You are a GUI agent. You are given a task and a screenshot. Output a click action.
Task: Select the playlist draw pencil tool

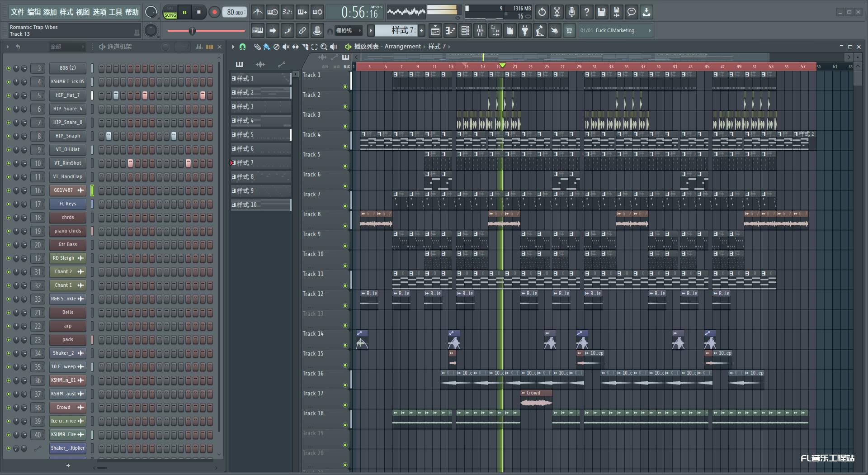(257, 47)
